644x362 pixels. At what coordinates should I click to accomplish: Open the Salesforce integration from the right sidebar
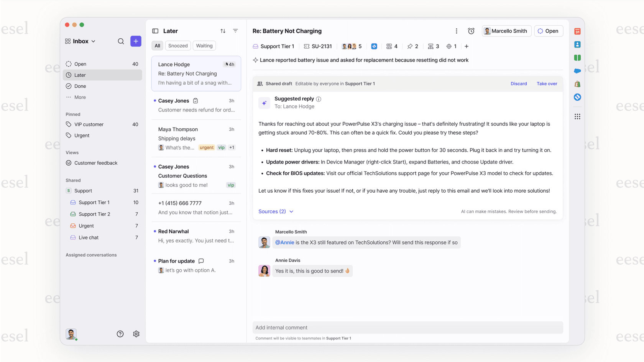(578, 71)
